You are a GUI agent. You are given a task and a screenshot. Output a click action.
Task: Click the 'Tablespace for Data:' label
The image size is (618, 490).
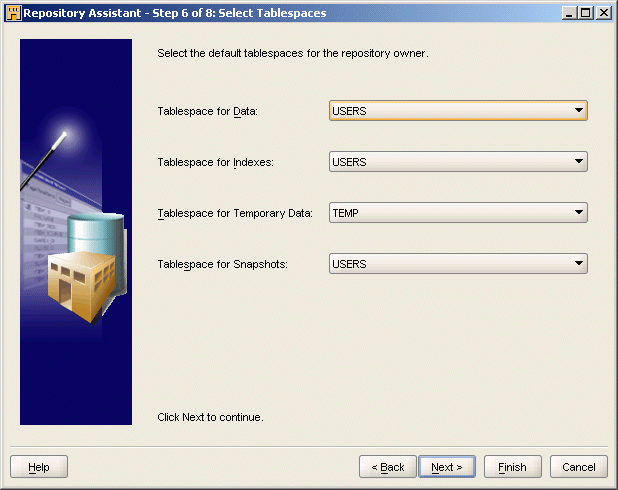tap(207, 112)
